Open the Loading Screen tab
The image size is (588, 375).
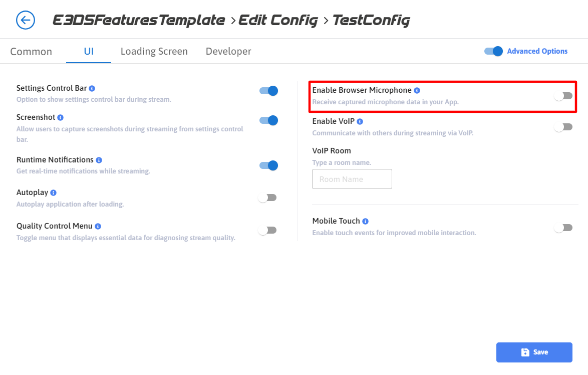154,52
